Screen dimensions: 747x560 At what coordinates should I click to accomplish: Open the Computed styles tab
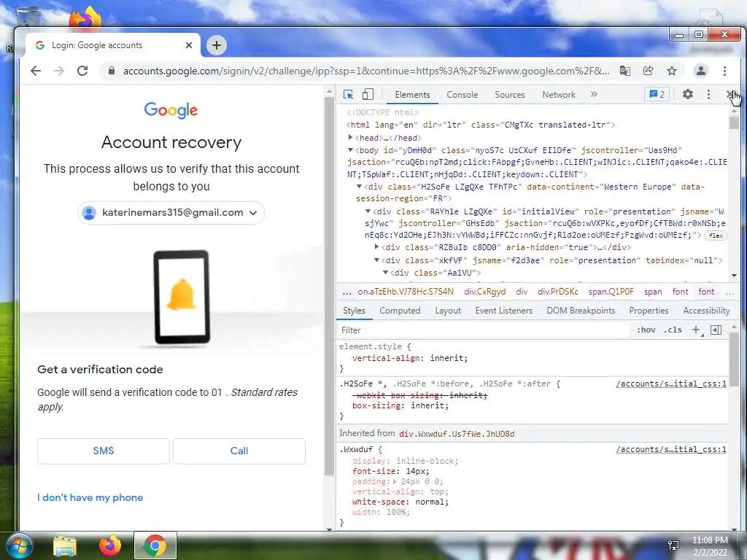coord(400,311)
